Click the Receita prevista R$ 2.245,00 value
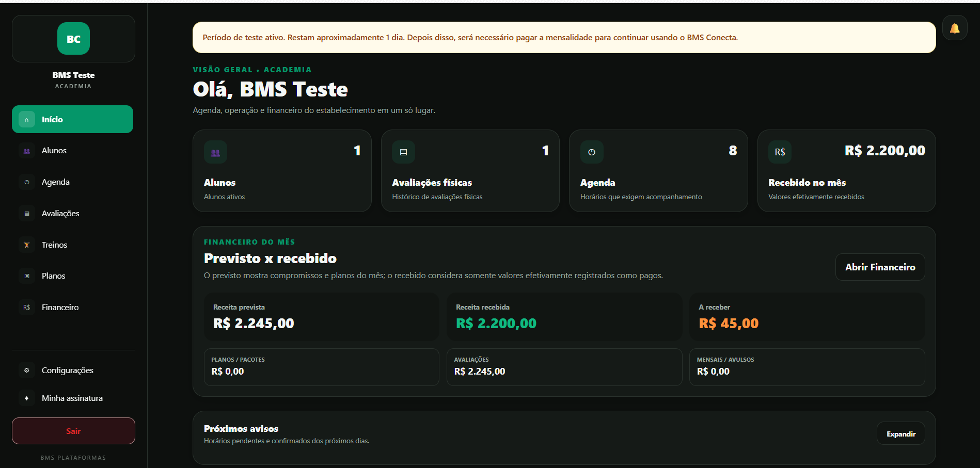Screen dimensions: 980x468 point(254,324)
